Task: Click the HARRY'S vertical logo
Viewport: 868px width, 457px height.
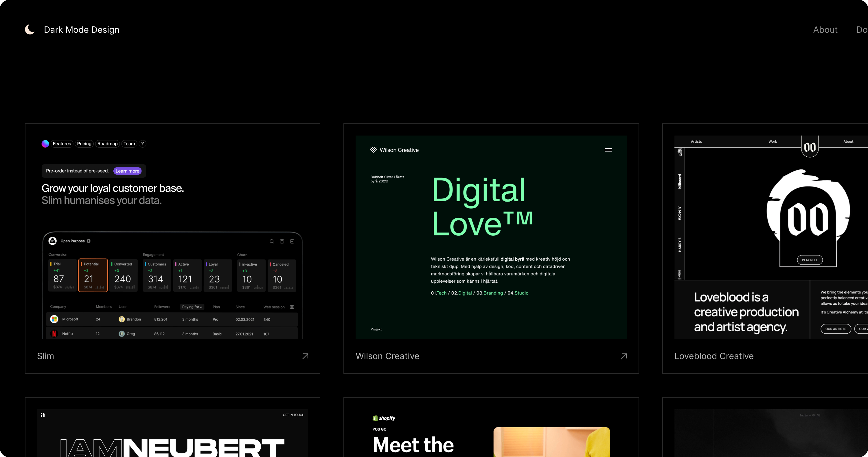Action: pos(680,245)
